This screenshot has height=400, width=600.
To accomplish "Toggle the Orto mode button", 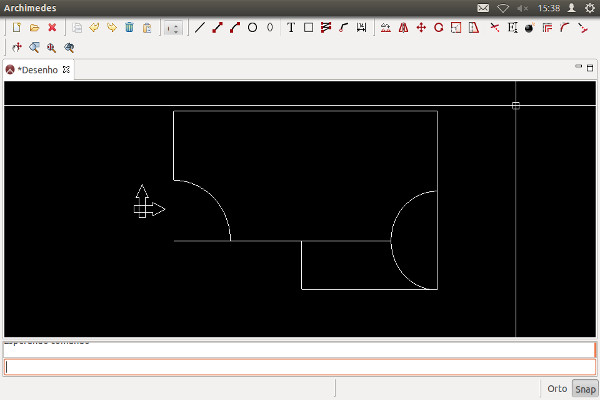I will click(x=557, y=389).
